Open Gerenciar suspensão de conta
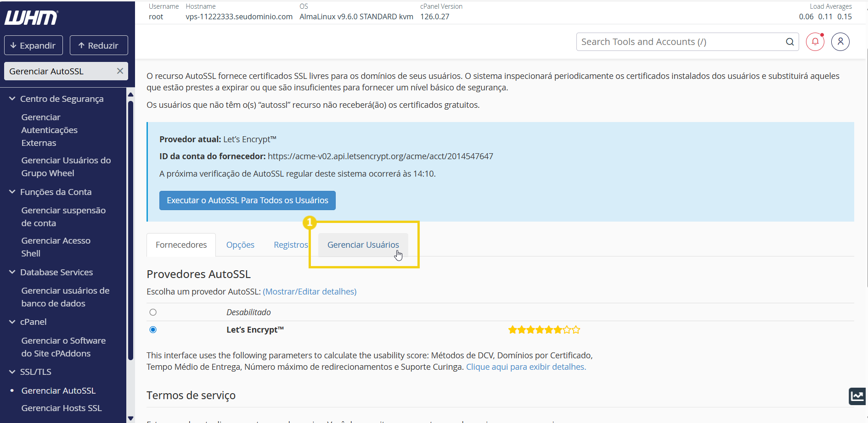868x423 pixels. coord(63,217)
